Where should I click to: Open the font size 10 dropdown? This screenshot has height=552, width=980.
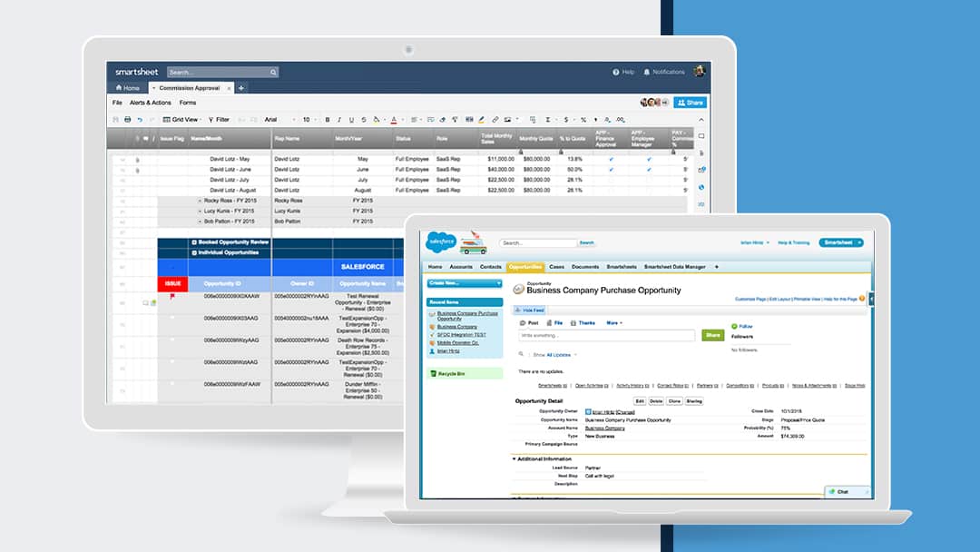point(309,120)
